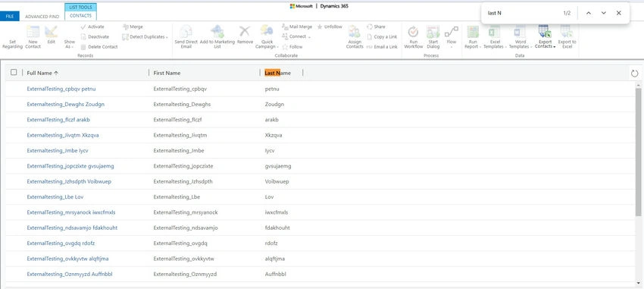
Task: Click the Share ribbon command
Action: (x=377, y=27)
